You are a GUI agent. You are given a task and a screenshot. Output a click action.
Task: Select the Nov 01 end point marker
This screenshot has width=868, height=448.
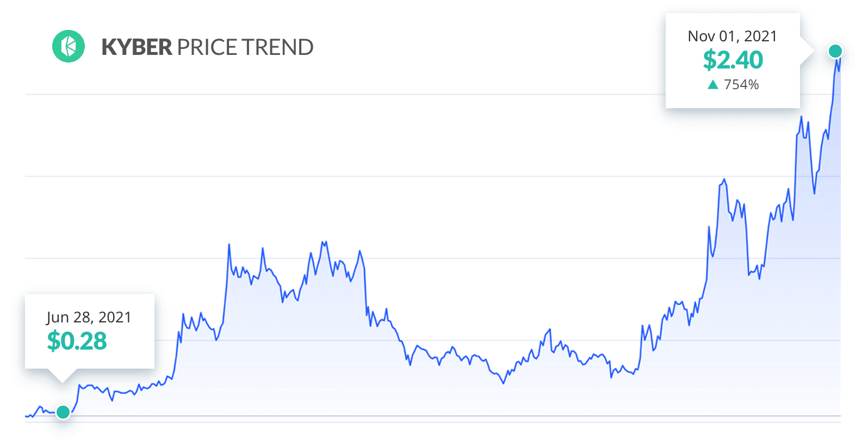click(835, 51)
